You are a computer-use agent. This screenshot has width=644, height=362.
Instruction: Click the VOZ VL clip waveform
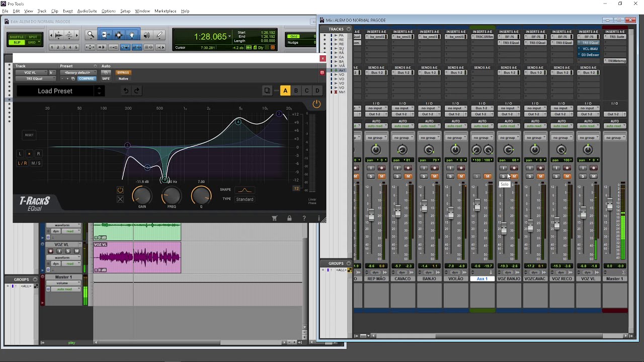[x=137, y=258]
